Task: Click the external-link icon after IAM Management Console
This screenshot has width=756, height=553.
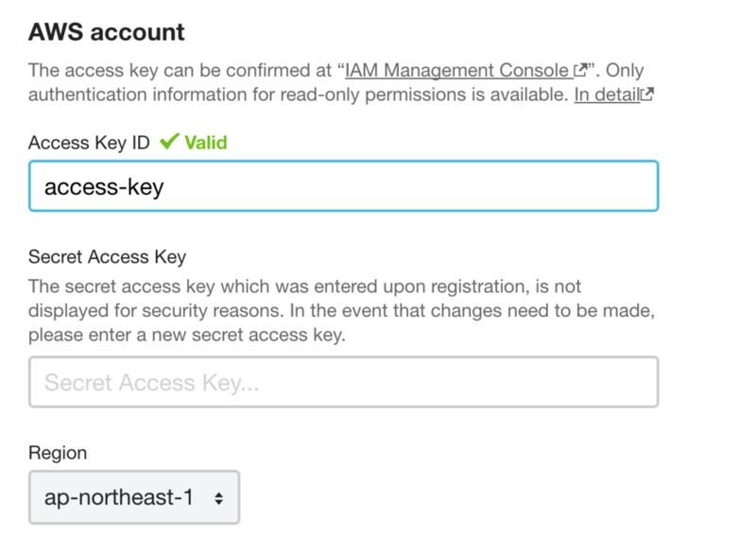Action: tap(580, 70)
